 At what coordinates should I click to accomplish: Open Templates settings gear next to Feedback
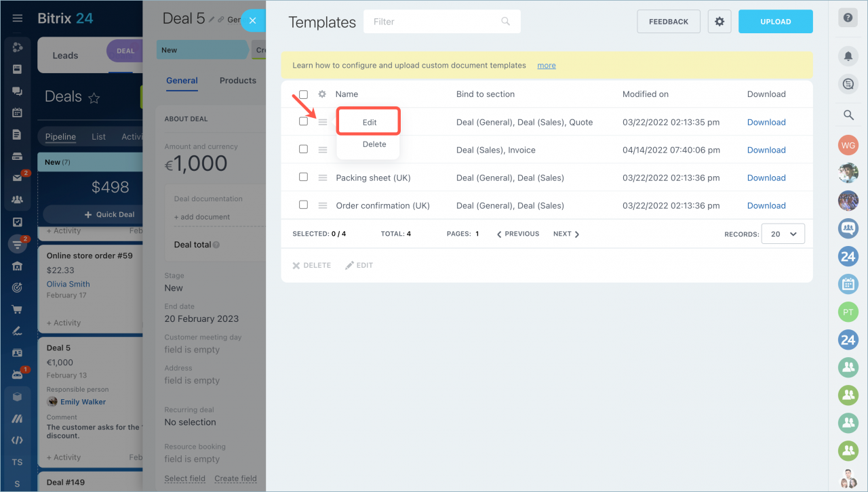[x=719, y=22]
